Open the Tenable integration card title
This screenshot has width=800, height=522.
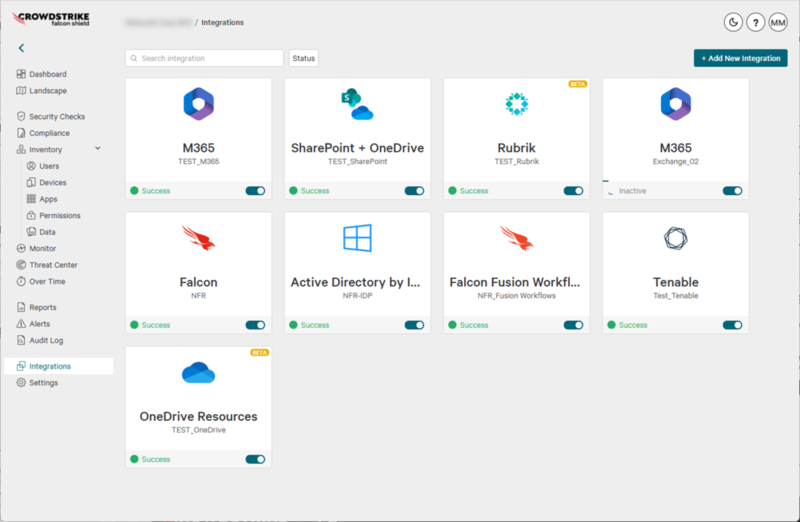point(676,282)
